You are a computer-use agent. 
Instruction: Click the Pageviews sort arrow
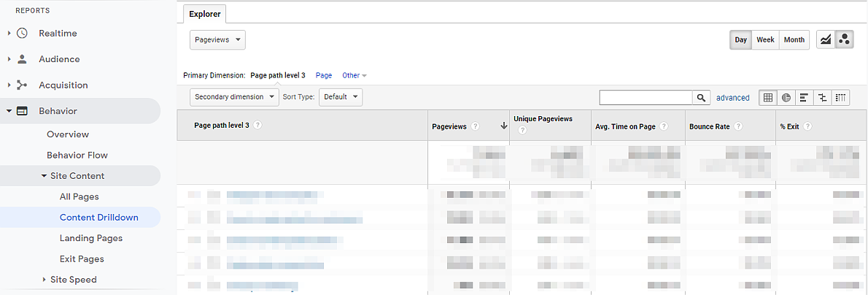503,126
